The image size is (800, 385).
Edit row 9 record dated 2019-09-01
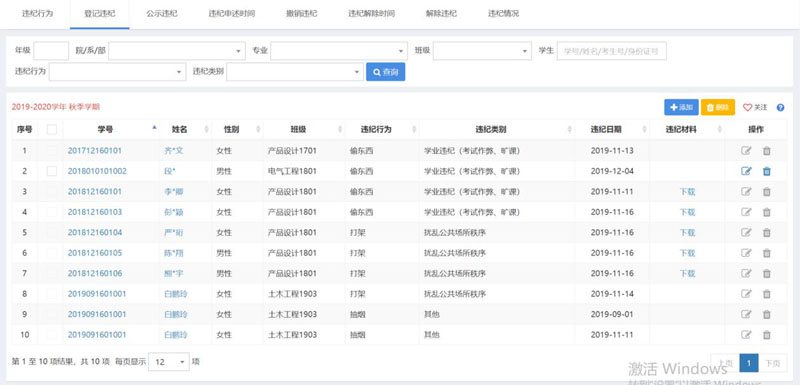coord(746,314)
